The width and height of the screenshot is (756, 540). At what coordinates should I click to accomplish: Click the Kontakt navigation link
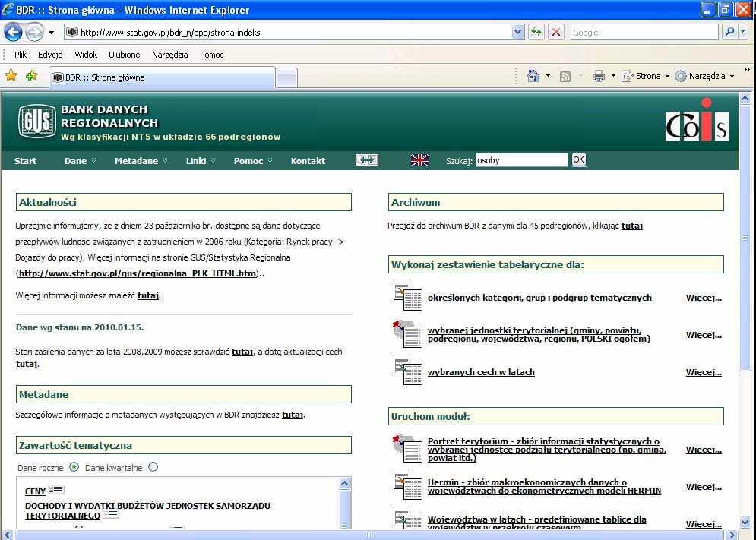pyautogui.click(x=308, y=161)
